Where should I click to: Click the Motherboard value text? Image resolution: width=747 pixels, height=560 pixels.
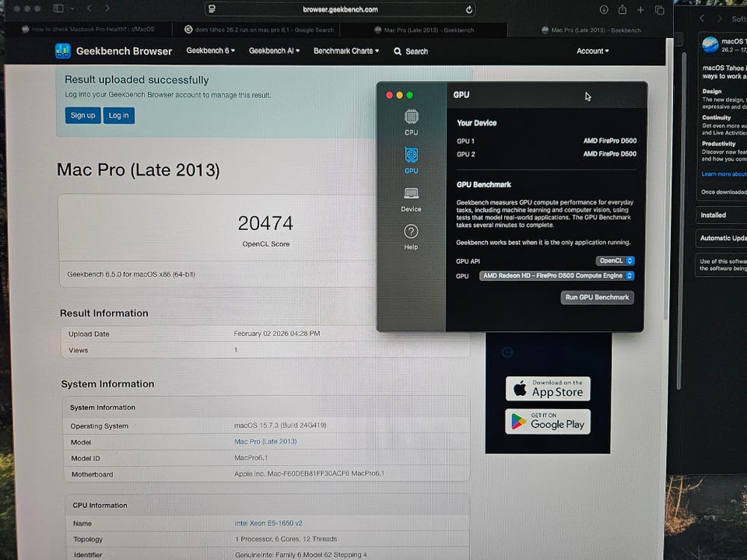(x=309, y=474)
